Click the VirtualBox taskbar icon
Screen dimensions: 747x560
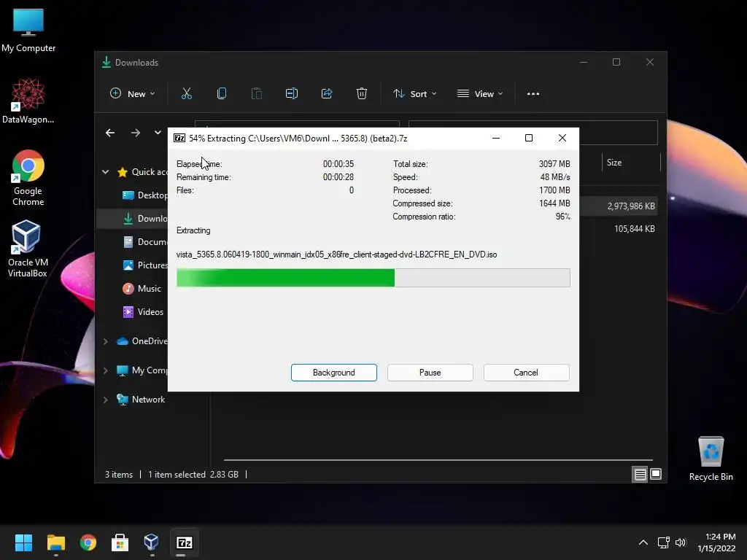coord(152,542)
